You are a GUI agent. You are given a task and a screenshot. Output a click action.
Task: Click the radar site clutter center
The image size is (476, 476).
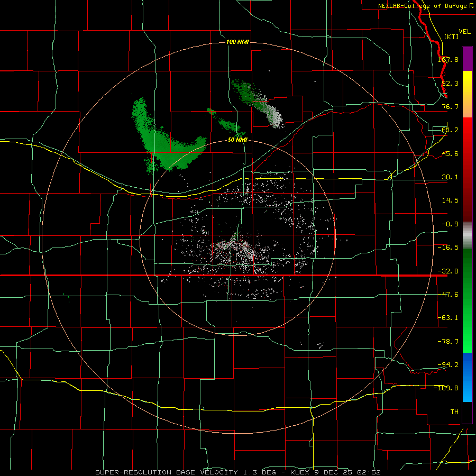click(x=235, y=239)
